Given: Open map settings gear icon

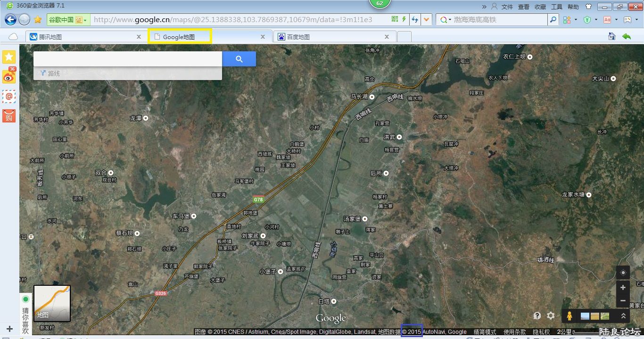Looking at the screenshot, I should click(551, 316).
